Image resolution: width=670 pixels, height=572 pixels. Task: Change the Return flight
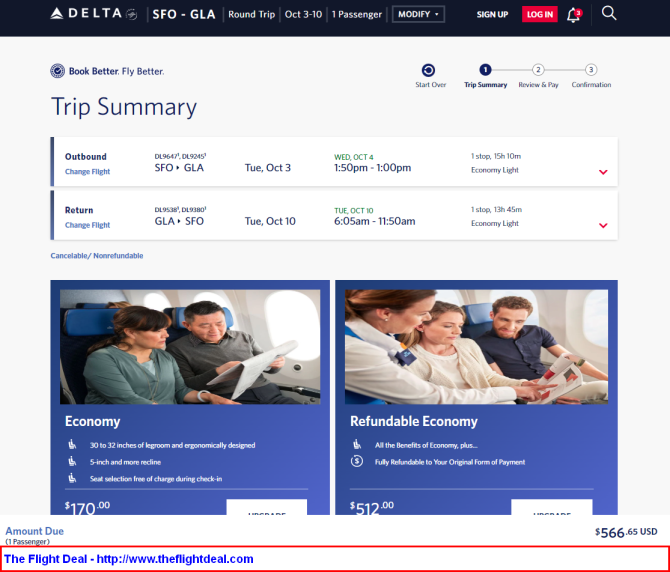point(87,225)
